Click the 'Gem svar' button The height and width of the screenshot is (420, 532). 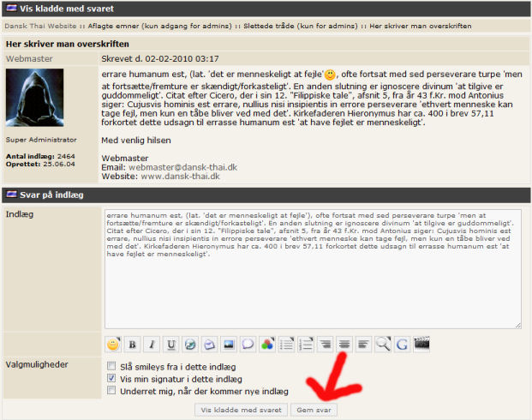(314, 410)
